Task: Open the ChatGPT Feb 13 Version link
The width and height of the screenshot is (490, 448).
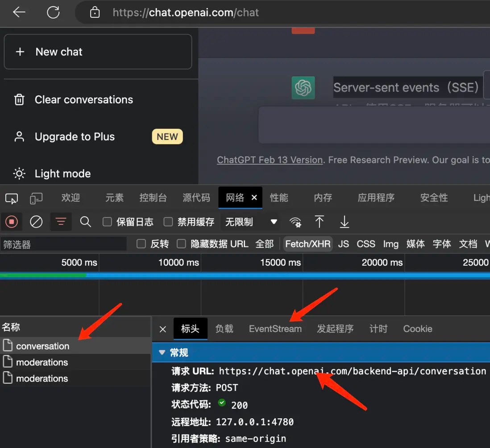Action: pos(270,160)
